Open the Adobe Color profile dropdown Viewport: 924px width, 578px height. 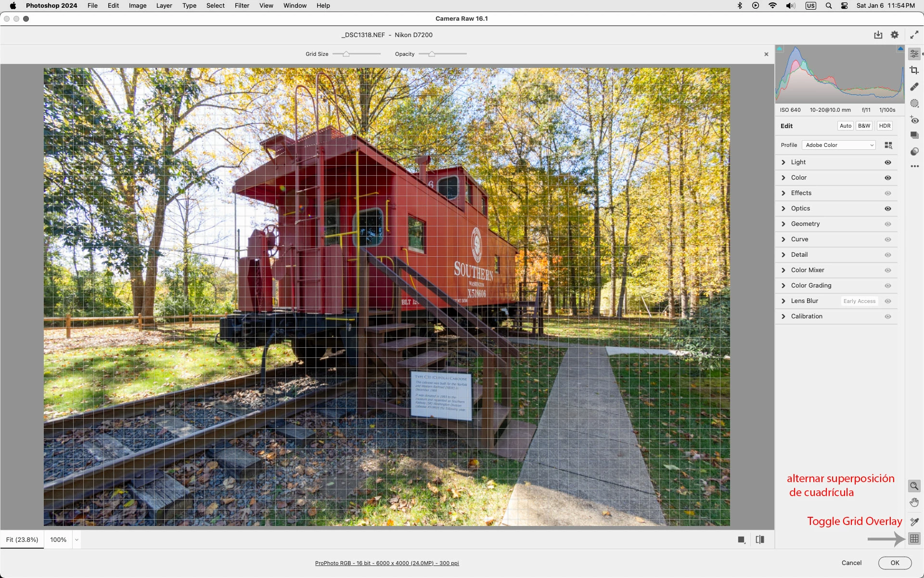pos(838,145)
